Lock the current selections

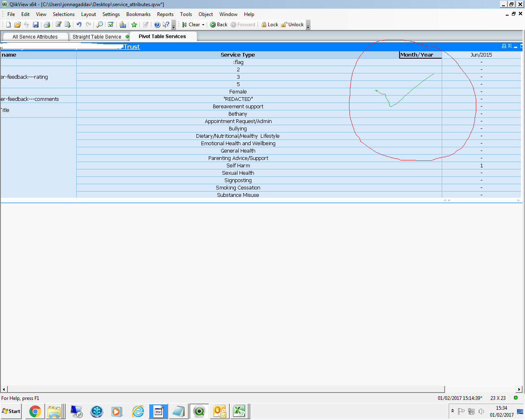pyautogui.click(x=269, y=25)
